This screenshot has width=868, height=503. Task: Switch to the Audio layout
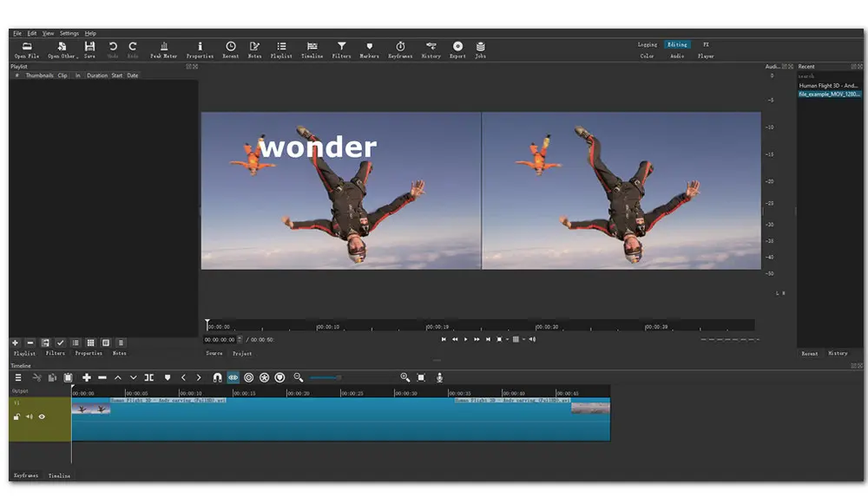(x=677, y=56)
